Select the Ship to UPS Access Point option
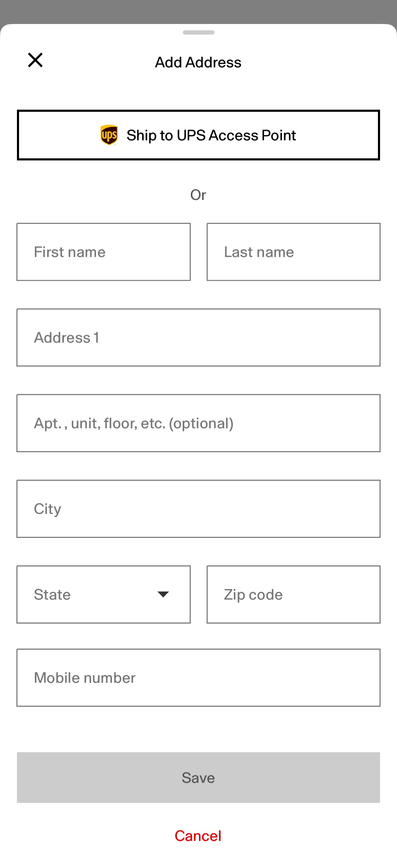This screenshot has height=868, width=397. point(198,135)
